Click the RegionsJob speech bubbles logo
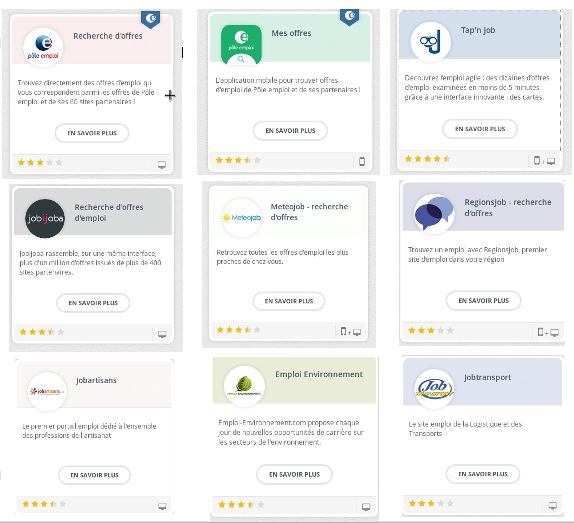Viewport: 574px width, 523px height. [434, 213]
